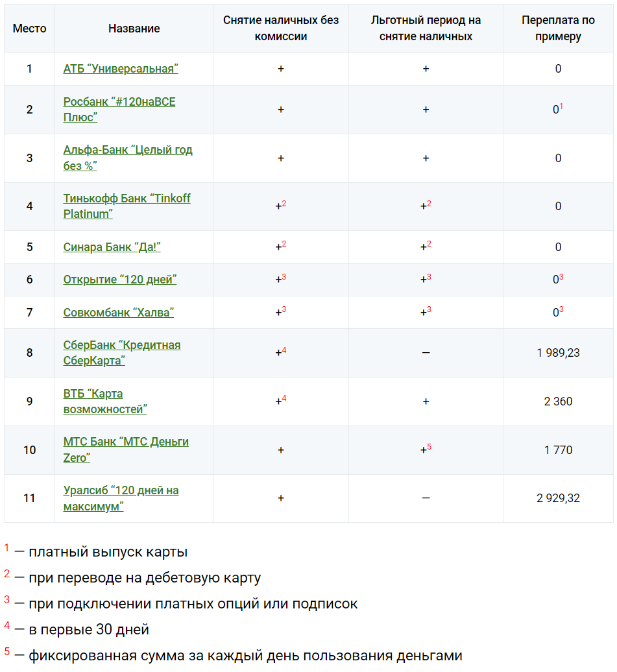Viewport: 617px width, 672px height.
Task: Click ВТБ cash withdrawal cell with footnote 4
Action: (281, 400)
